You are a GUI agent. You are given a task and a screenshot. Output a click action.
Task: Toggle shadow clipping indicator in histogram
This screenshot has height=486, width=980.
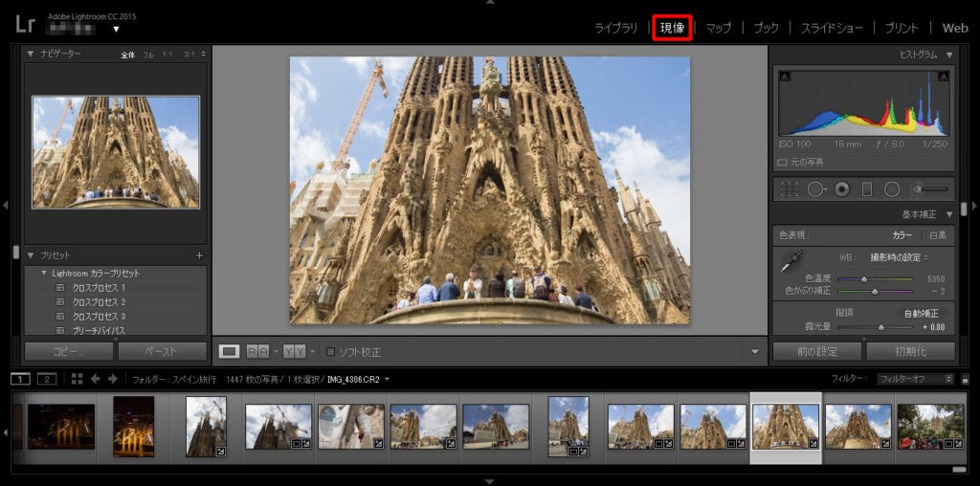785,77
